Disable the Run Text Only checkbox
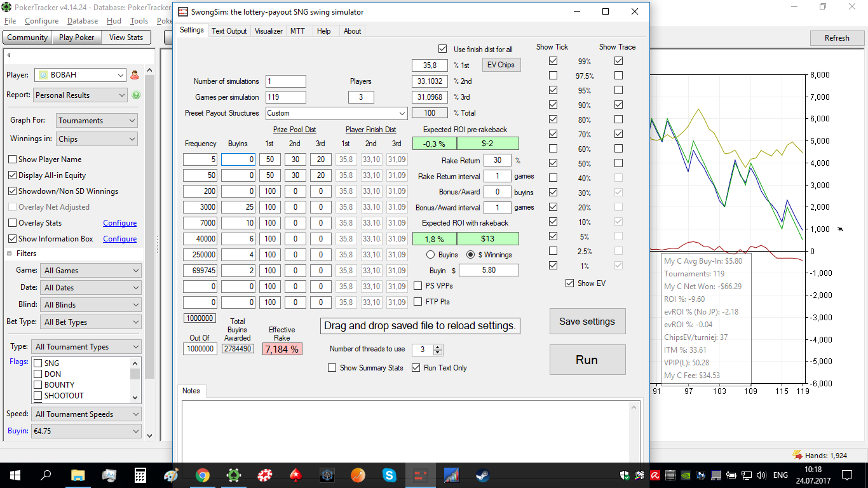 [x=416, y=368]
